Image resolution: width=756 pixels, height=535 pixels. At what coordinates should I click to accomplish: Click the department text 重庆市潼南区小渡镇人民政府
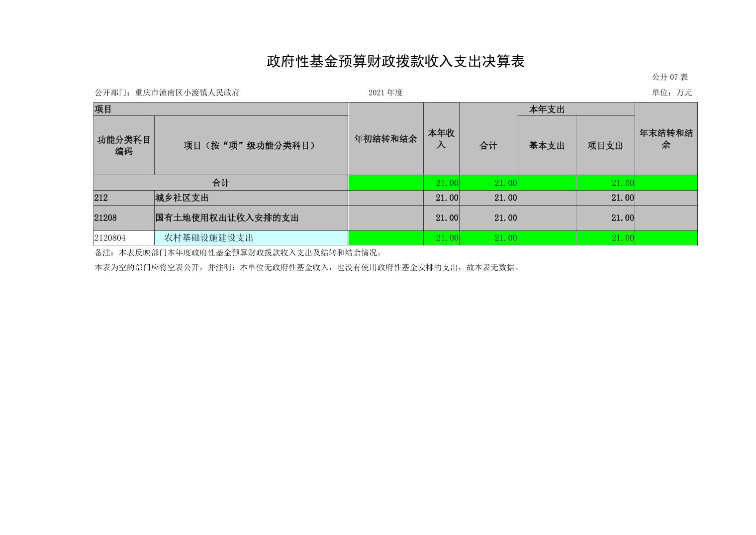pos(188,93)
